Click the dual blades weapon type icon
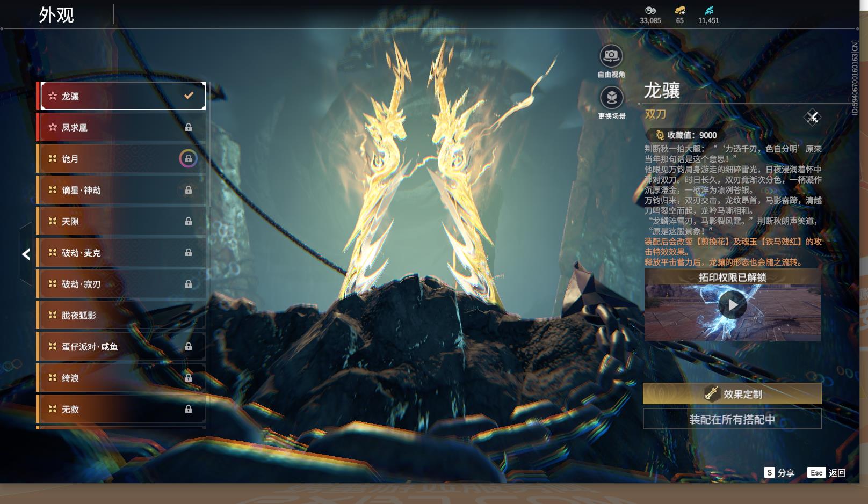The width and height of the screenshot is (868, 504). [x=812, y=117]
